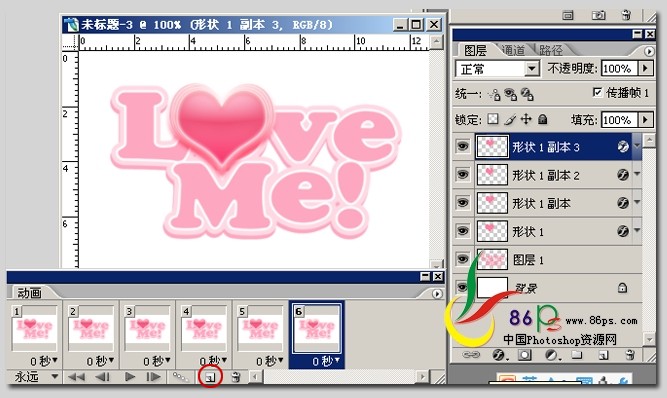
Task: Click the duplicate frame icon in animation panel
Action: point(211,377)
